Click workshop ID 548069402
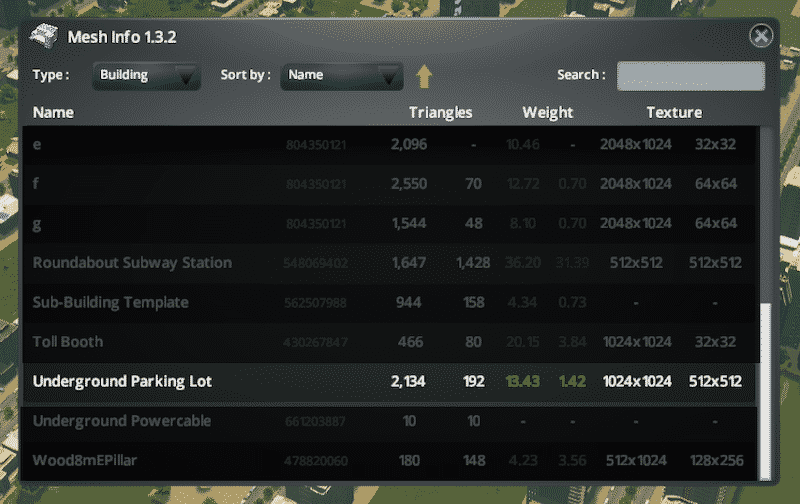This screenshot has width=800, height=504. (316, 264)
